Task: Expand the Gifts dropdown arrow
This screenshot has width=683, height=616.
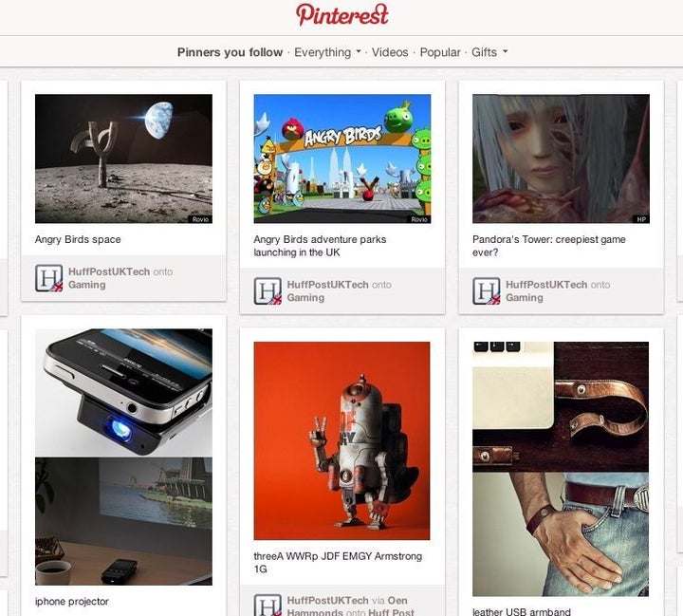Action: pos(505,51)
